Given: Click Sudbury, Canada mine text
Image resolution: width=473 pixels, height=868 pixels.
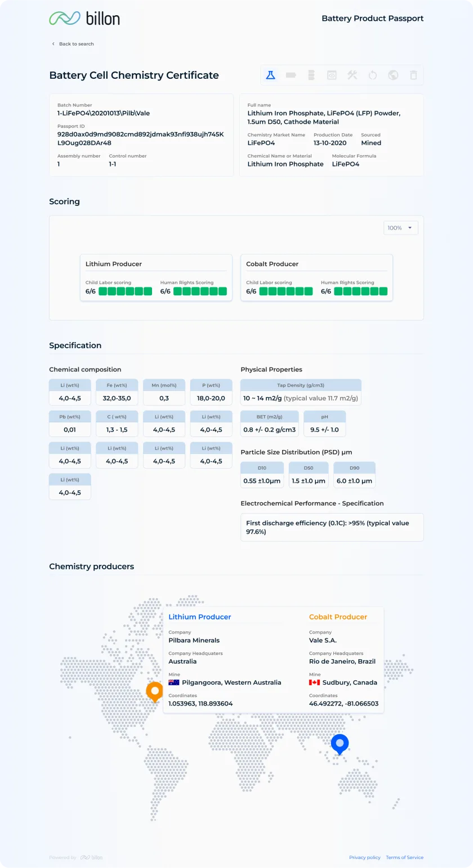Looking at the screenshot, I should [x=350, y=682].
